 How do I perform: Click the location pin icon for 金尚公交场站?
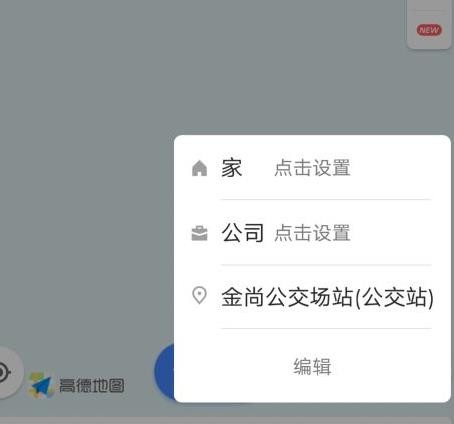tap(199, 295)
